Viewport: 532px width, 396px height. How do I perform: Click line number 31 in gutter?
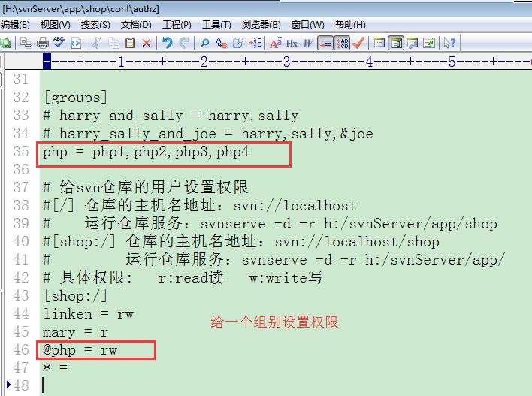tap(21, 79)
